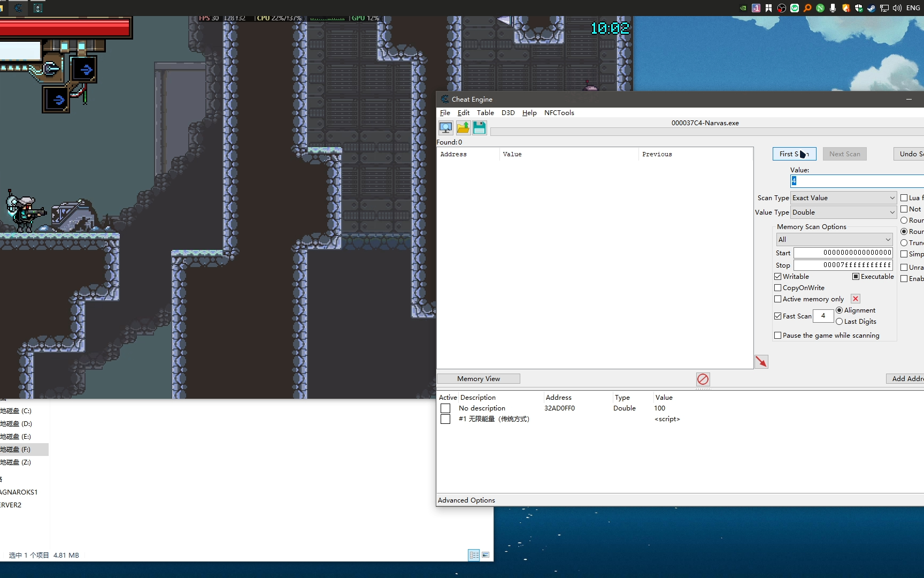Click the red X beside Active memory only
924x578 pixels.
pyautogui.click(x=856, y=299)
